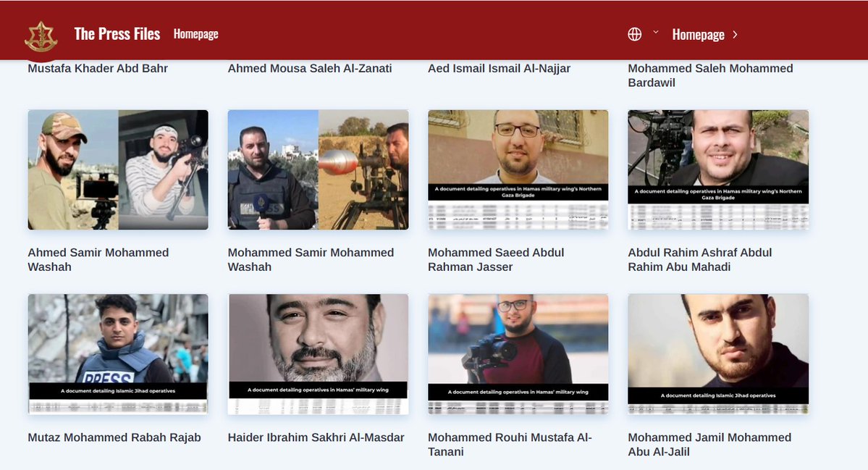Go to Homepage link beside title
The image size is (868, 470).
tap(196, 34)
